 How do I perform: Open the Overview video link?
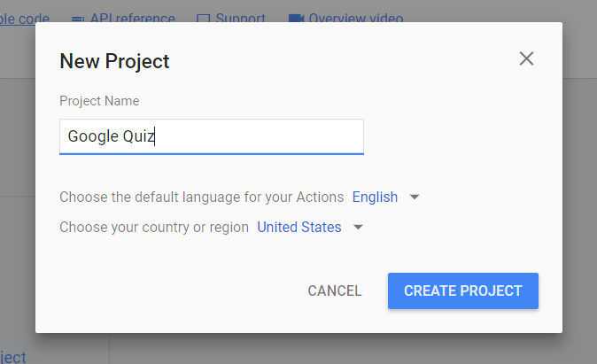[x=356, y=18]
